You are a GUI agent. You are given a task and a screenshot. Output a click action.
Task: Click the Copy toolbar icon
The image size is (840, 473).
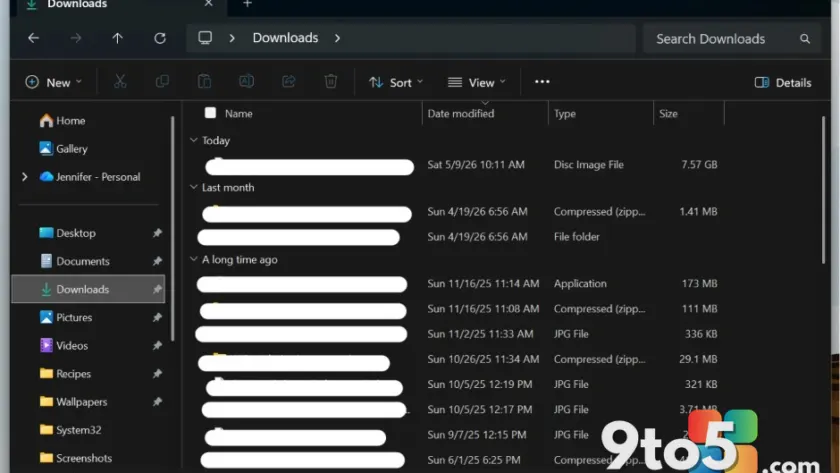point(162,81)
